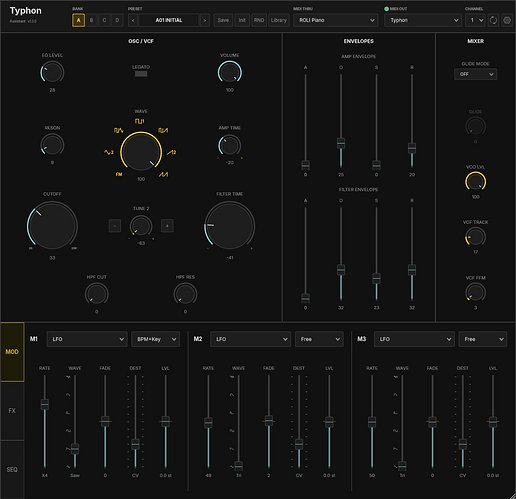The width and height of the screenshot is (516, 499).
Task: Click the MIDI refresh sync icon
Action: 493,20
